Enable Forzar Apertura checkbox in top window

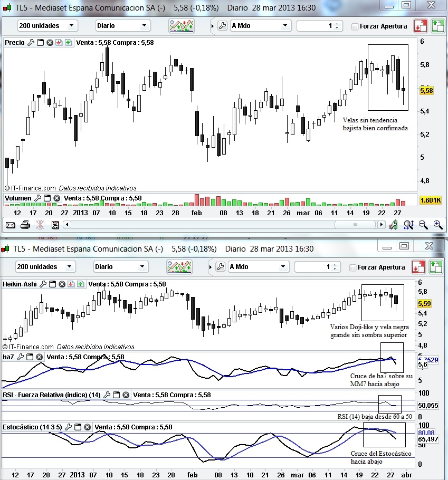point(355,26)
